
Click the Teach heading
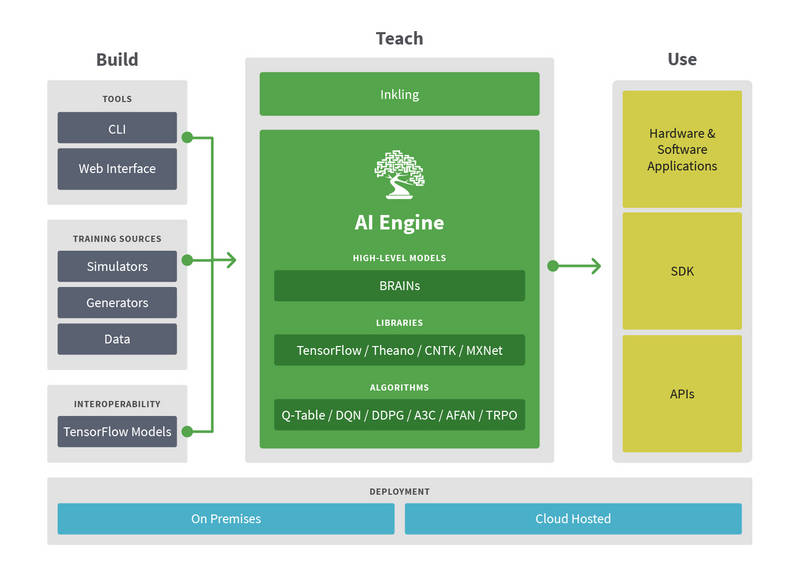point(399,38)
